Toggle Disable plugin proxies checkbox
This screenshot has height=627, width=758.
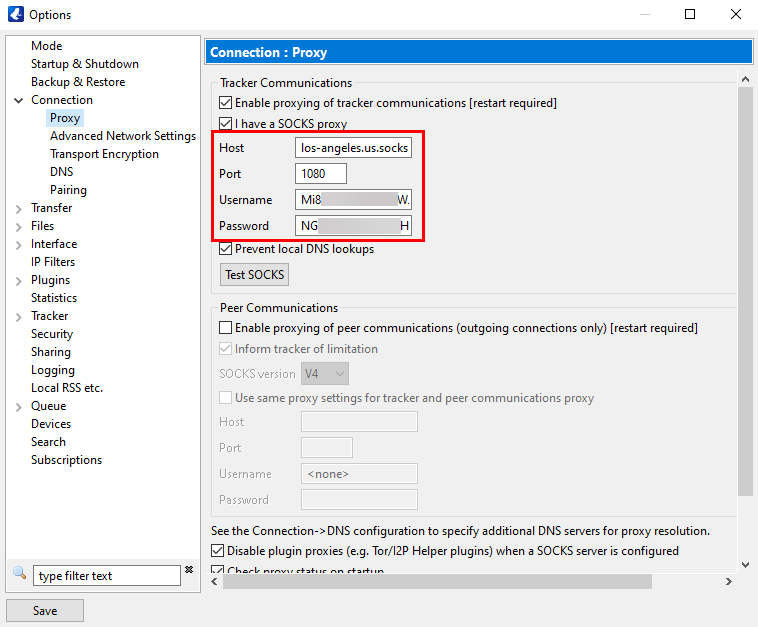click(x=218, y=551)
